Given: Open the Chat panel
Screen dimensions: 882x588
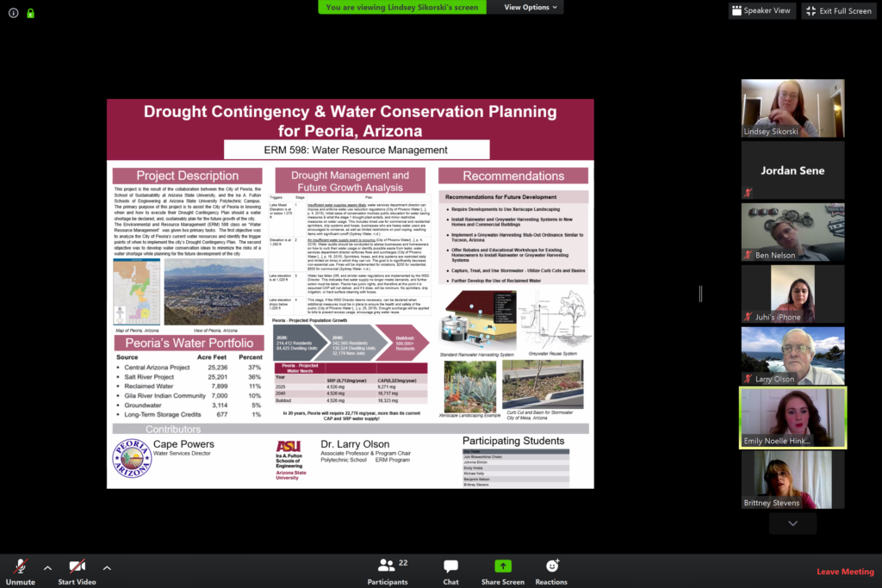Looking at the screenshot, I should click(x=450, y=572).
